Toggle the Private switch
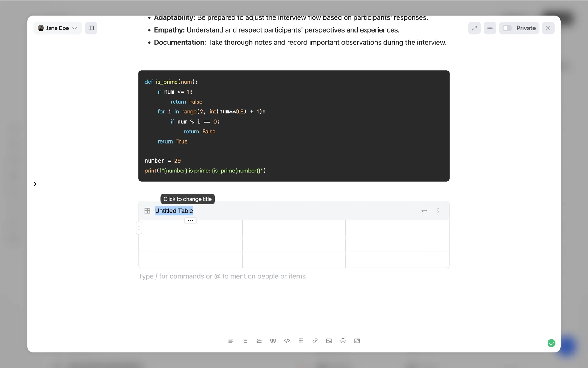Screen dimensions: 588x368 pyautogui.click(x=507, y=28)
